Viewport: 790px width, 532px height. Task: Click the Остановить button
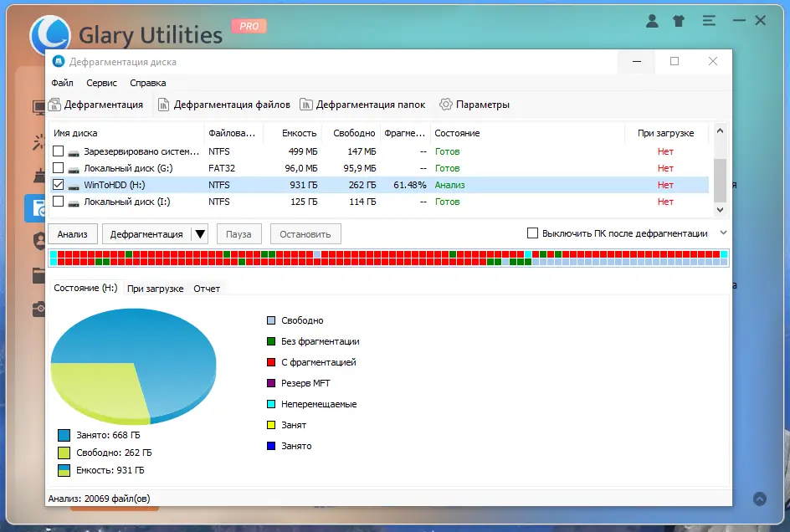[x=305, y=234]
